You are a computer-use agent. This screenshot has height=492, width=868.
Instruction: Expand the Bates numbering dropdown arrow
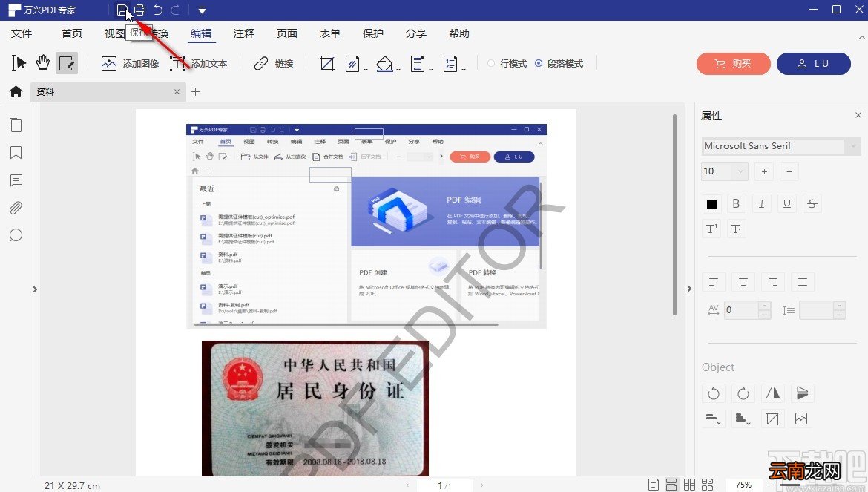coord(464,69)
